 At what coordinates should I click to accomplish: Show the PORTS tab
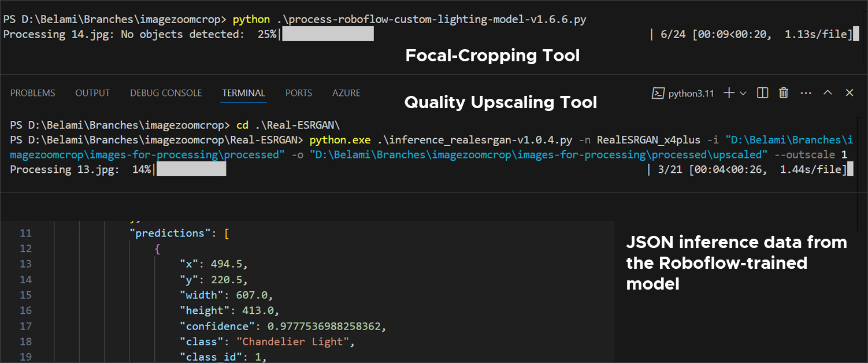(299, 93)
